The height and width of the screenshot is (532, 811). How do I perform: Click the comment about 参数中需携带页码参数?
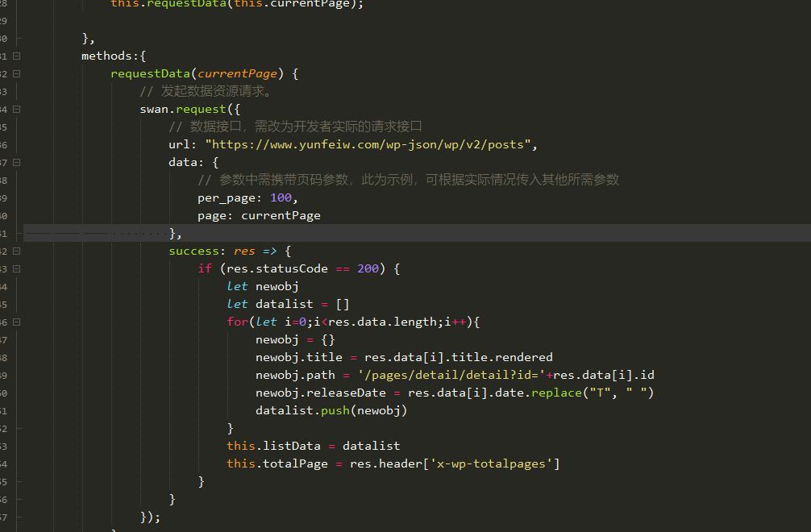(x=409, y=180)
